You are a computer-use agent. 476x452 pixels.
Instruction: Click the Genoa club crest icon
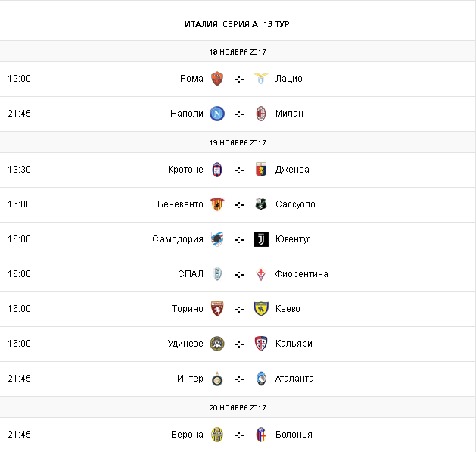[261, 170]
